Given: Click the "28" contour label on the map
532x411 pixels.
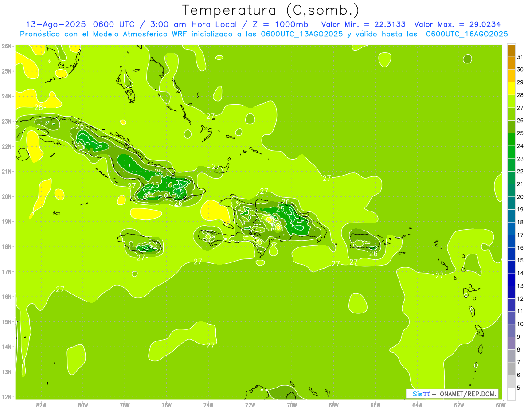Looking at the screenshot, I should [39, 107].
